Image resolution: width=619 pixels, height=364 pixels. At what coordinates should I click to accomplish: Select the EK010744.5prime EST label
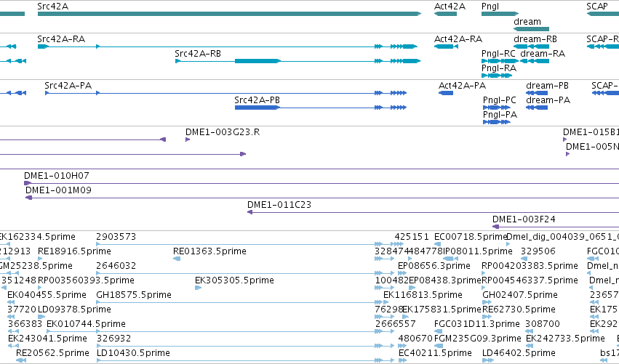[x=86, y=325]
